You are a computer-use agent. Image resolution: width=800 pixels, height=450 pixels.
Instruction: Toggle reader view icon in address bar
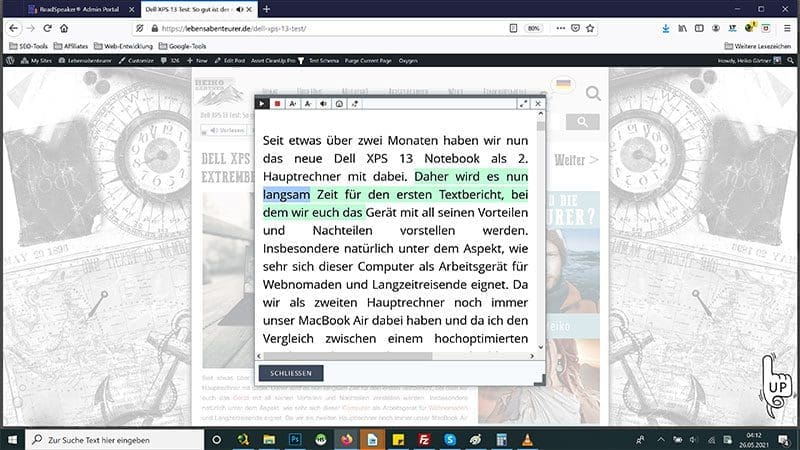[x=513, y=28]
